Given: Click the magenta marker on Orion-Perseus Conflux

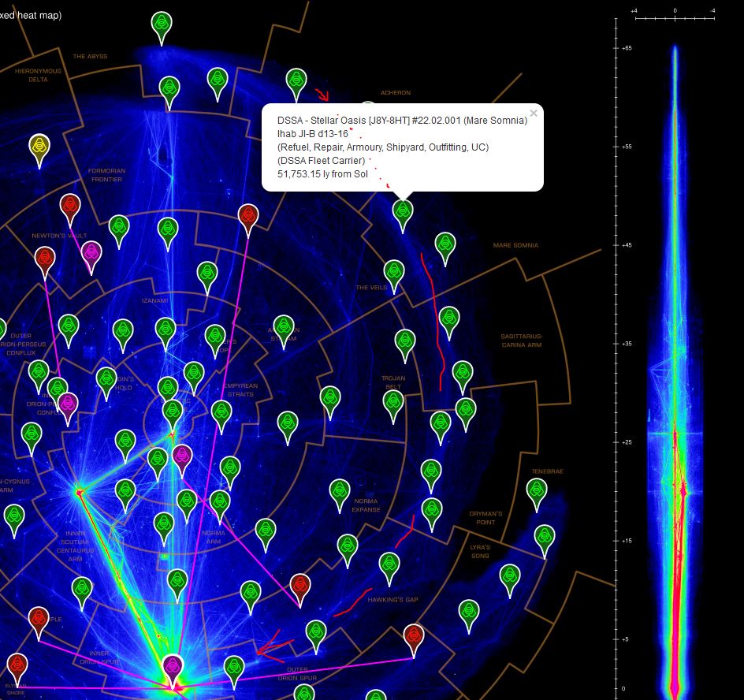Looking at the screenshot, I should 68,404.
